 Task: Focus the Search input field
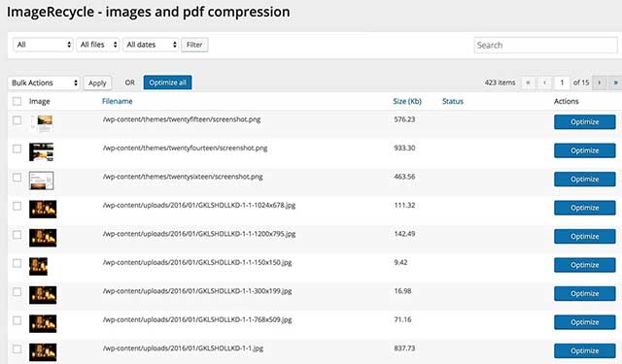click(546, 46)
